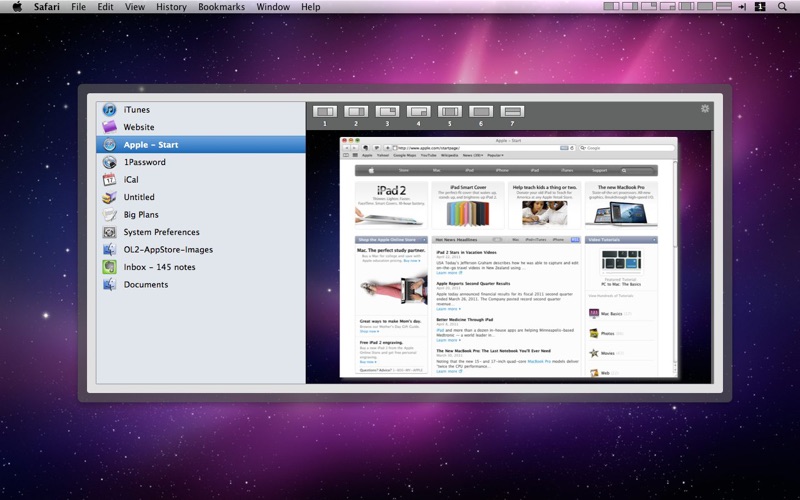Choose the Documents Finder window row
Image resolution: width=800 pixels, height=500 pixels.
(201, 284)
